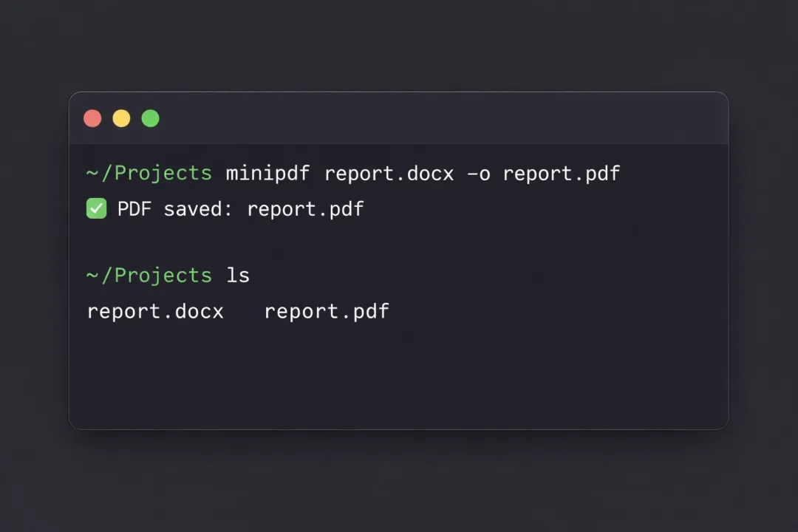The height and width of the screenshot is (532, 798).
Task: Click report.docx in the minipdf command
Action: (x=389, y=174)
